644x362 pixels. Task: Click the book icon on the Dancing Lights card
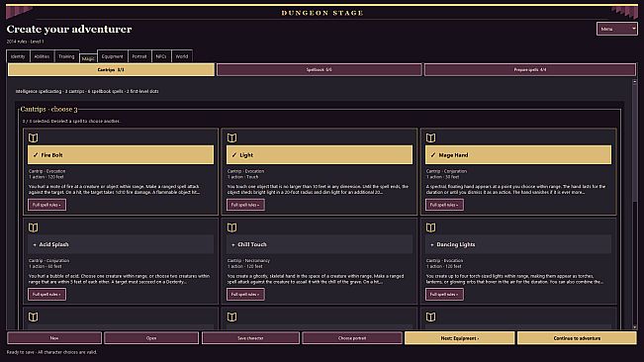click(431, 227)
